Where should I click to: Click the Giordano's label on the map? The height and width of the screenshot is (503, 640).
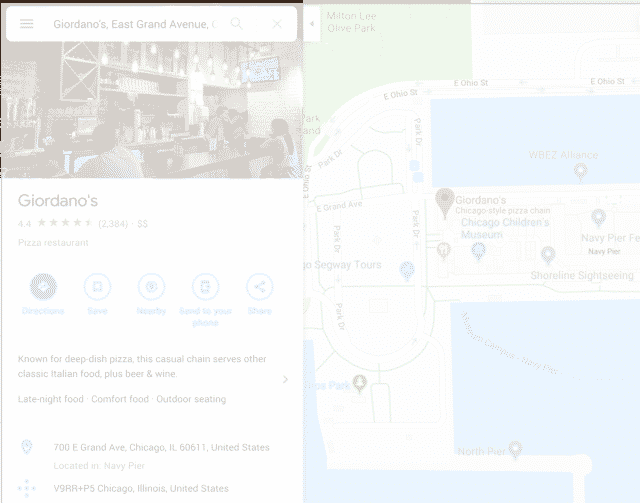(x=480, y=200)
